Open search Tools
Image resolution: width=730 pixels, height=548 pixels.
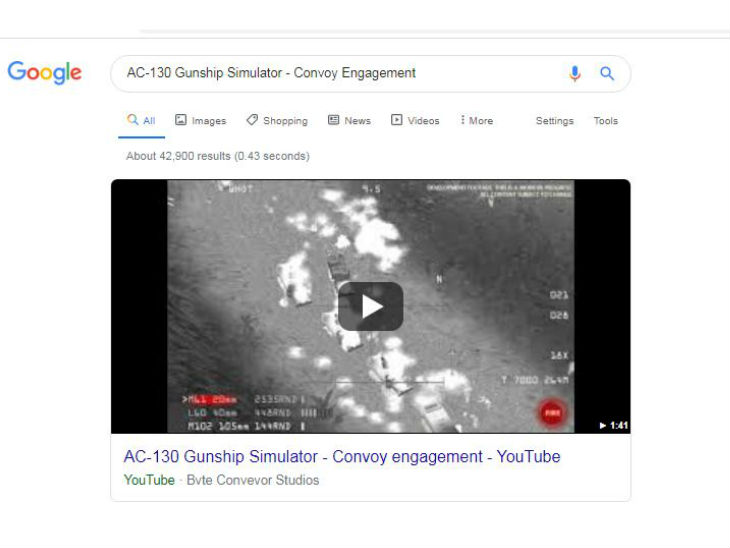click(x=606, y=121)
